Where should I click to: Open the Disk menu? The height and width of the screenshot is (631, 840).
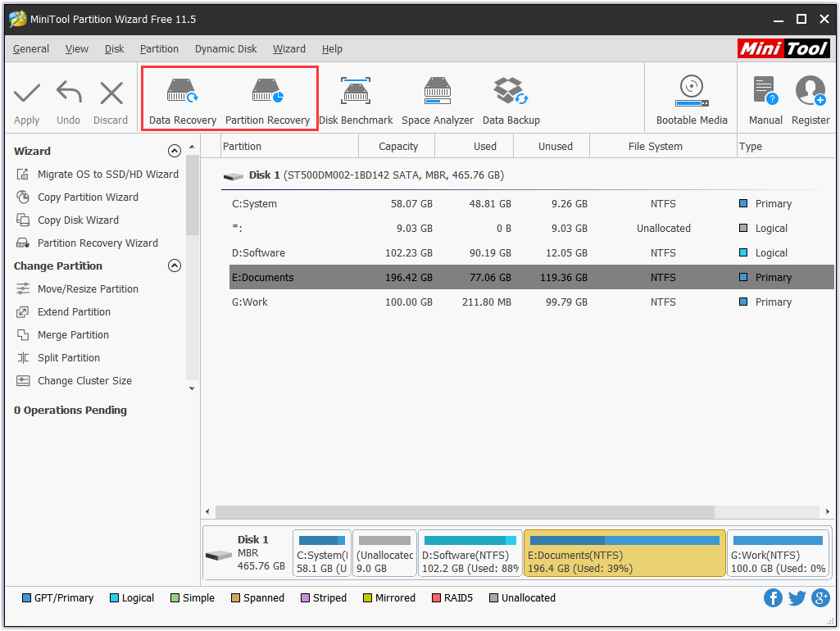114,48
